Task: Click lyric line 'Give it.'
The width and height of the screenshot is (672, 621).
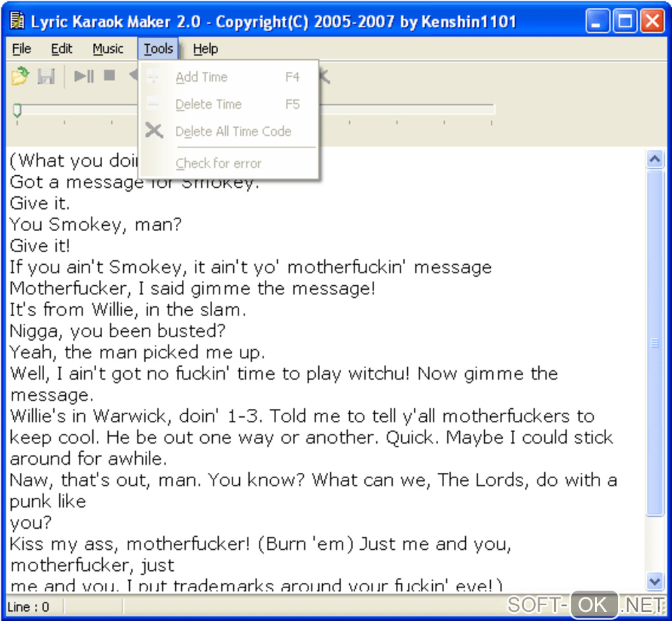Action: point(40,203)
